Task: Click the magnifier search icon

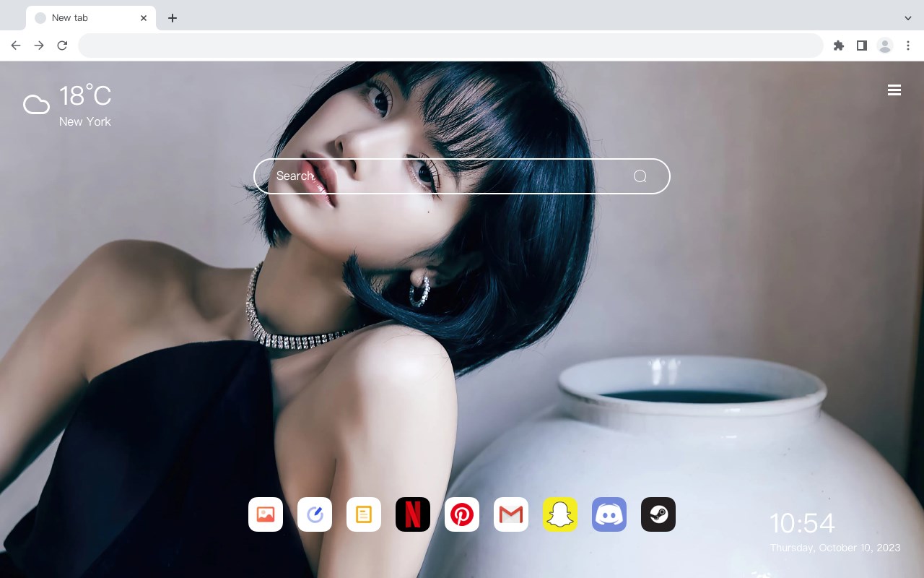Action: point(640,176)
